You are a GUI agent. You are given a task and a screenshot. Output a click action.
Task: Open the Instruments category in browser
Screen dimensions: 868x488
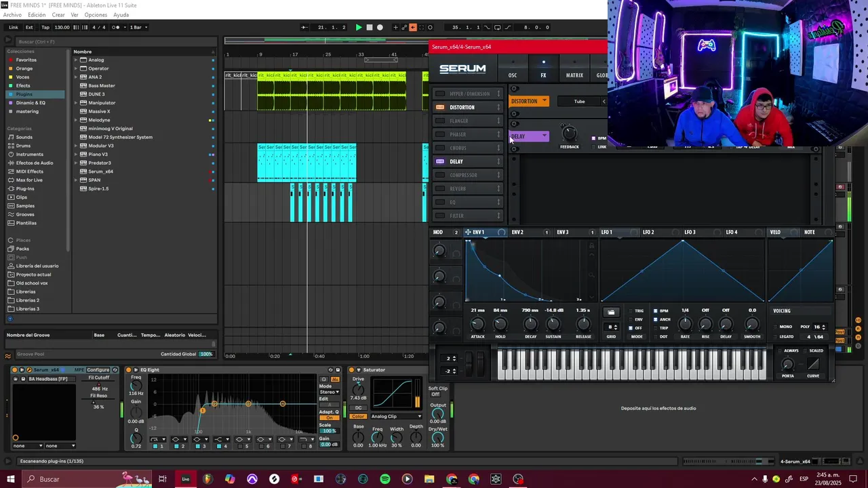29,155
